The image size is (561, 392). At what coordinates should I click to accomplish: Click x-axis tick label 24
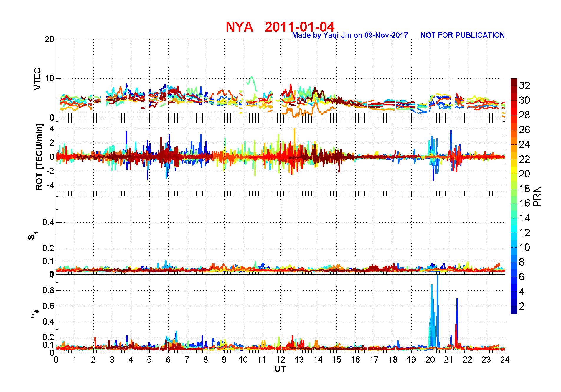(x=505, y=360)
